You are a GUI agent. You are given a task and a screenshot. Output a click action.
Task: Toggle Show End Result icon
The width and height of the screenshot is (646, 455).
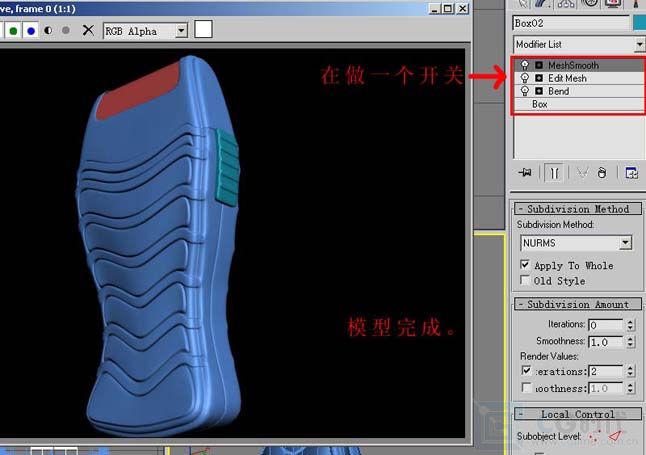554,173
